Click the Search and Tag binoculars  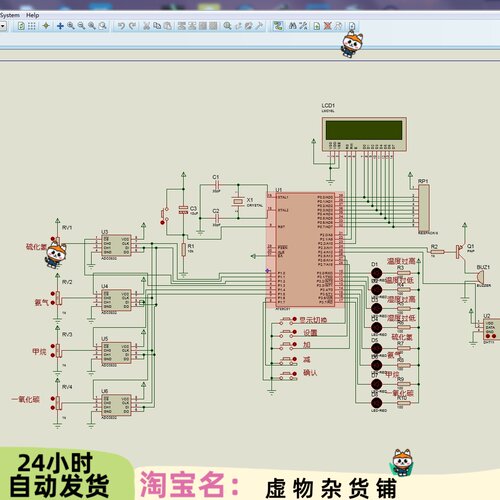tap(293, 26)
